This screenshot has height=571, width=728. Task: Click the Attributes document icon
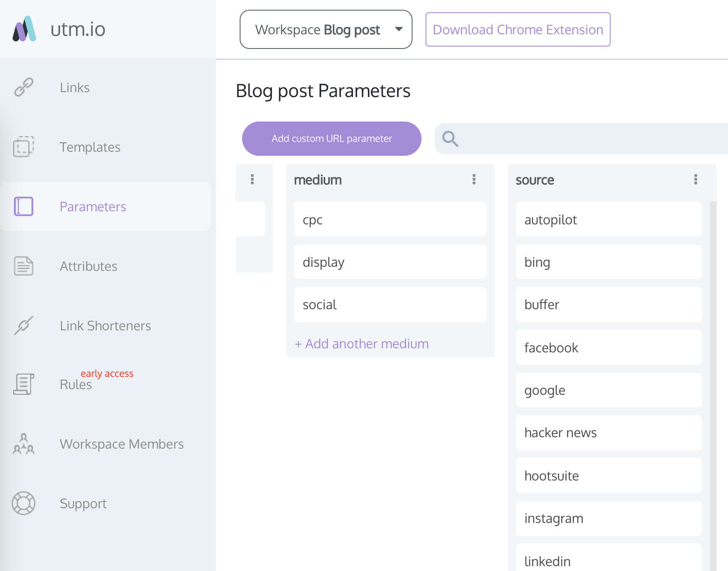24,266
